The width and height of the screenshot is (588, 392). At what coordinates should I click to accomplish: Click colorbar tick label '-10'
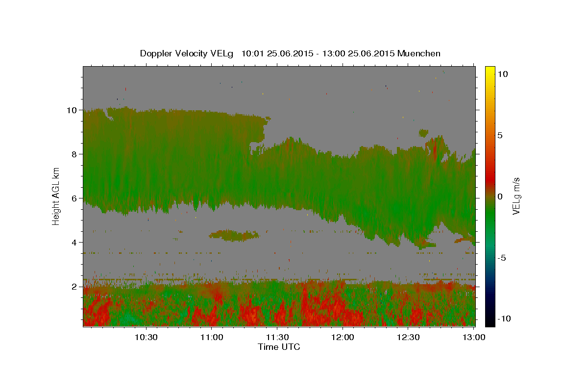coord(505,318)
